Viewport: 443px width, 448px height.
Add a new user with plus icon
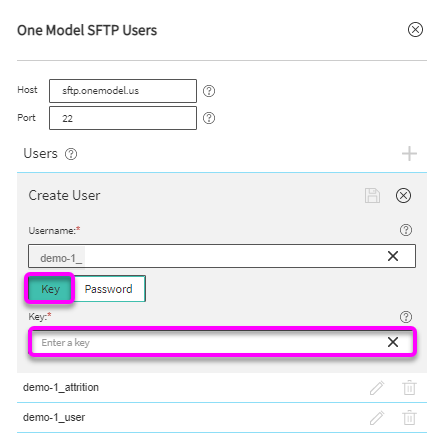coord(409,154)
